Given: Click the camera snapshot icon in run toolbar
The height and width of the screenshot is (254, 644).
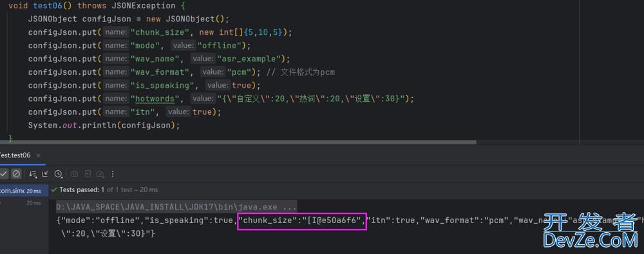Looking at the screenshot, I should click(x=74, y=174).
